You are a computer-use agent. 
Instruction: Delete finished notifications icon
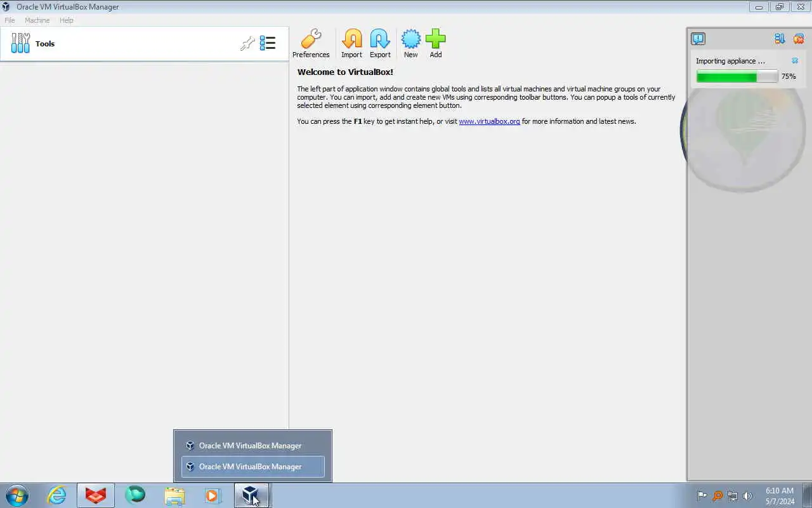pos(799,39)
